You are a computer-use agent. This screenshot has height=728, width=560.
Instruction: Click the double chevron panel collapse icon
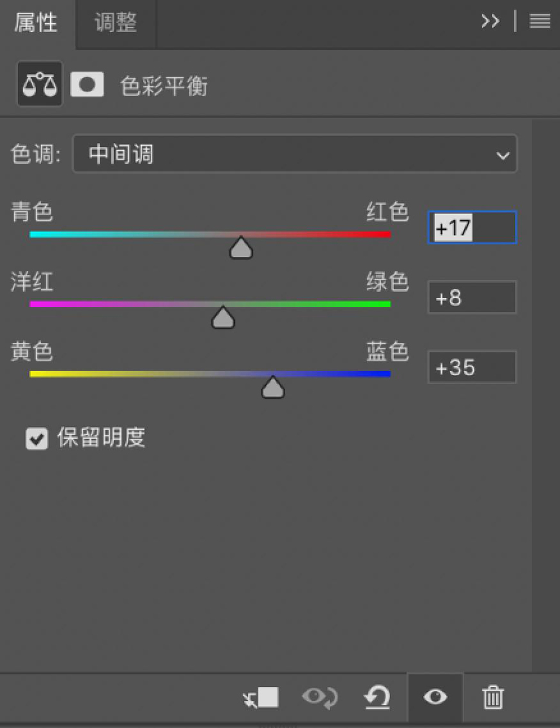pos(490,21)
